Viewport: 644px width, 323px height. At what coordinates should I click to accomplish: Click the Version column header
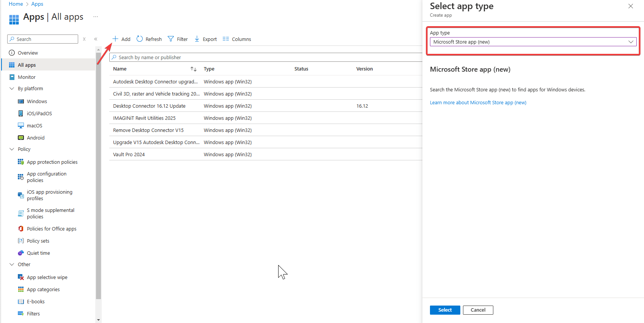coord(365,69)
